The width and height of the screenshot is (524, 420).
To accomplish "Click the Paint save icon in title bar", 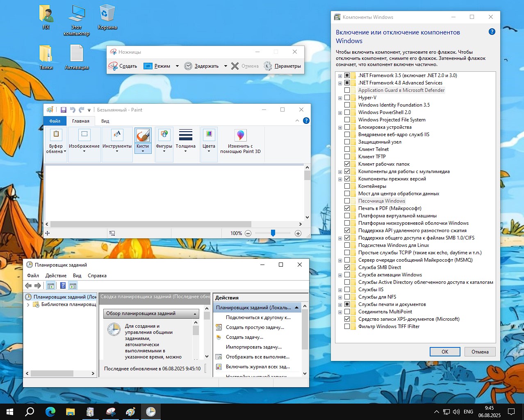I will [x=64, y=110].
